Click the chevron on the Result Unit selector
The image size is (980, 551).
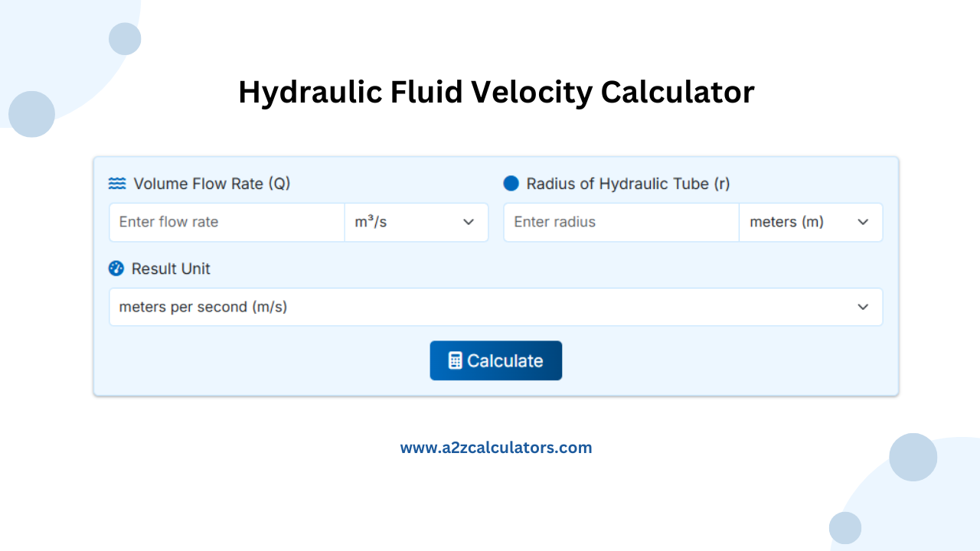[x=863, y=307]
